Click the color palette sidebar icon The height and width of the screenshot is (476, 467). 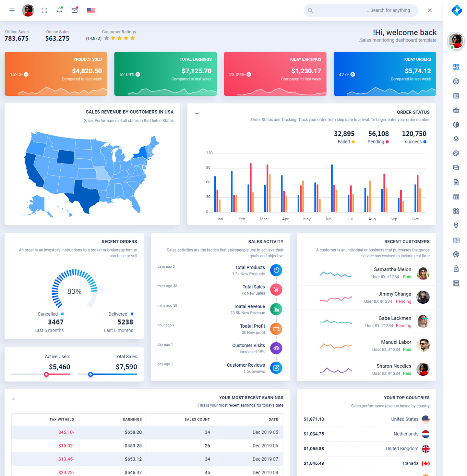point(456,153)
